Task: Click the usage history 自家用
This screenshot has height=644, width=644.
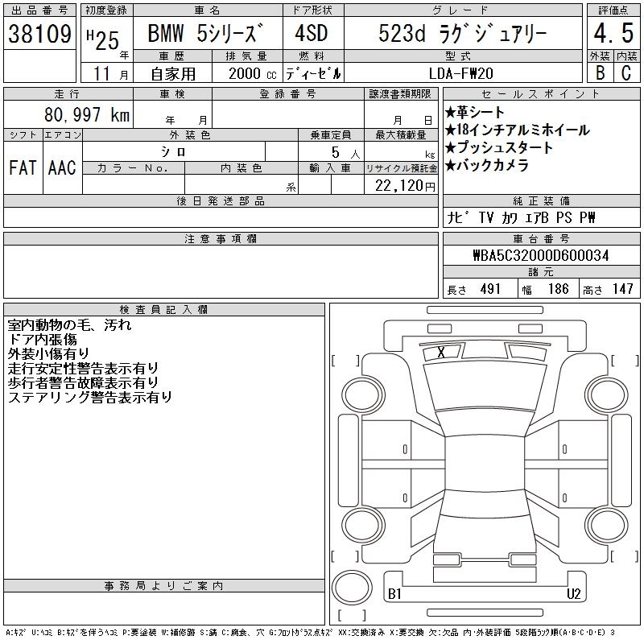Action: click(173, 73)
